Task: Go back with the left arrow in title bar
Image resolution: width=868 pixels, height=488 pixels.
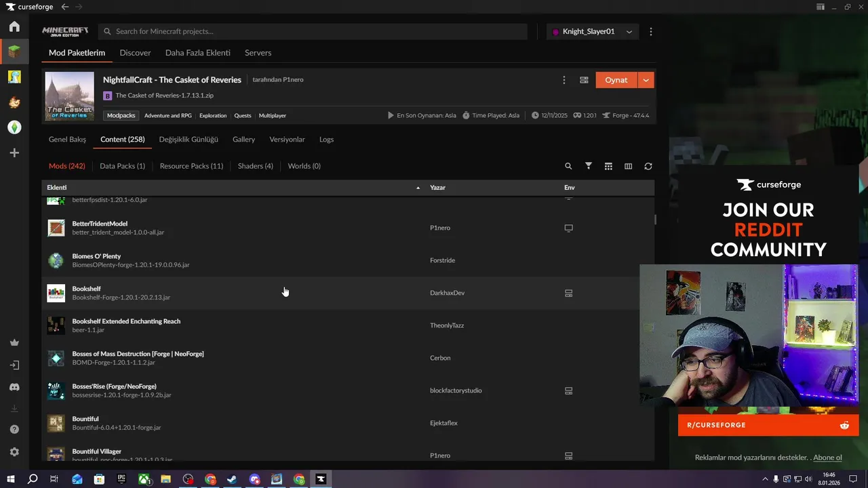Action: [65, 7]
